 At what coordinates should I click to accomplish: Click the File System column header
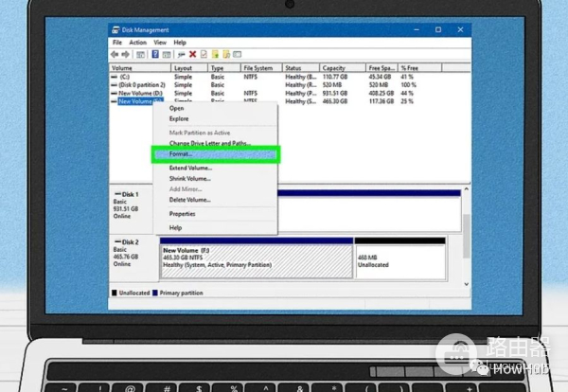[257, 68]
